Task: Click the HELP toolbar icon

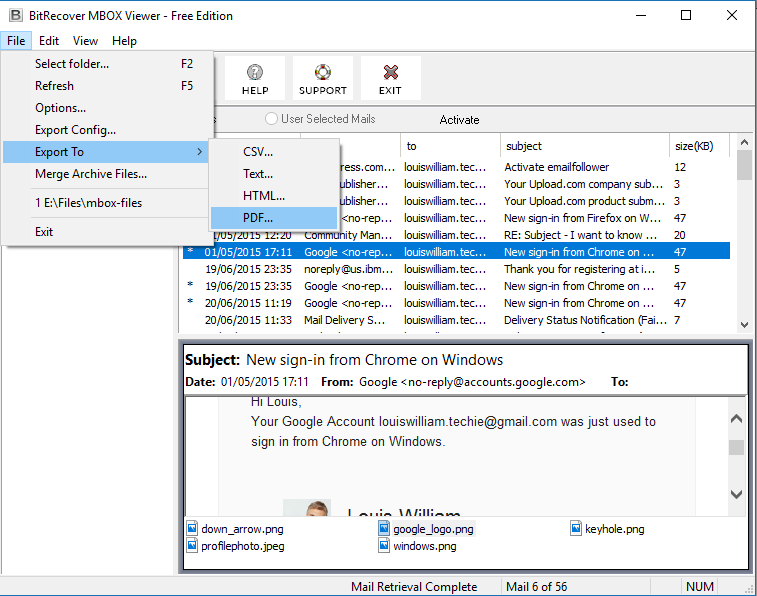Action: pos(255,78)
